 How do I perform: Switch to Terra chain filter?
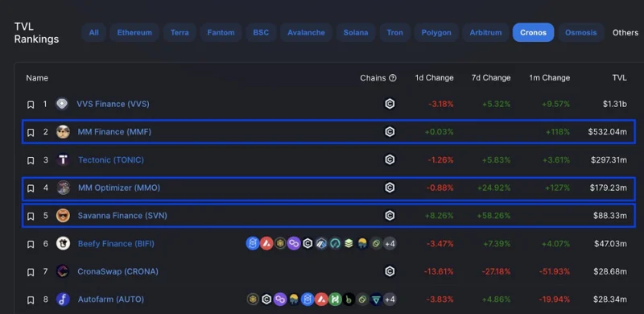click(x=180, y=32)
